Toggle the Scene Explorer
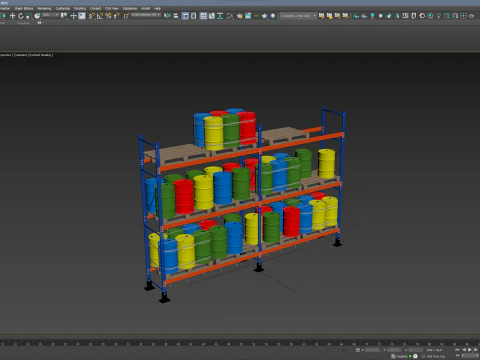This screenshot has width=480, height=360. (x=185, y=16)
